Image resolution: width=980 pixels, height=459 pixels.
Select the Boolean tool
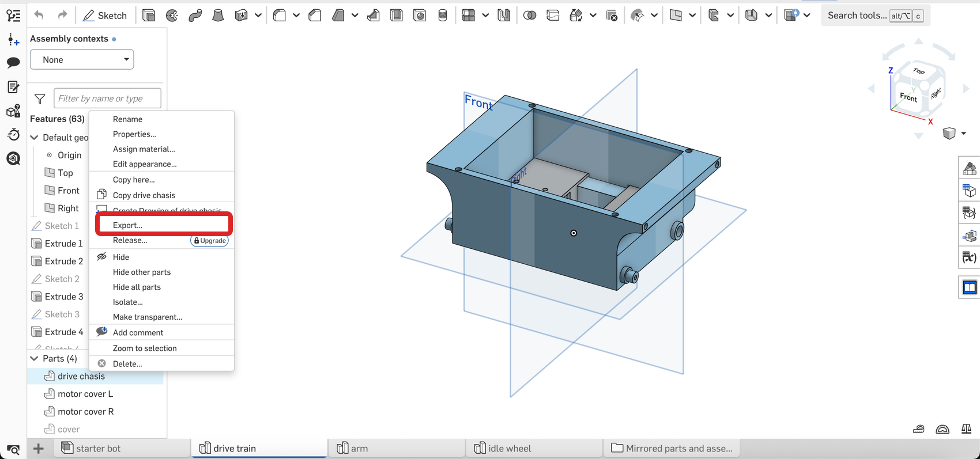pos(530,16)
